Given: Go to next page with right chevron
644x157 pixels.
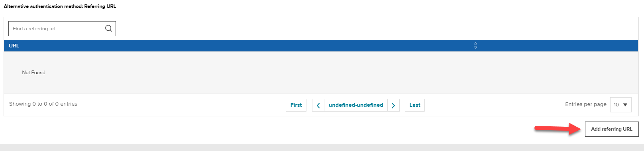Looking at the screenshot, I should (393, 105).
